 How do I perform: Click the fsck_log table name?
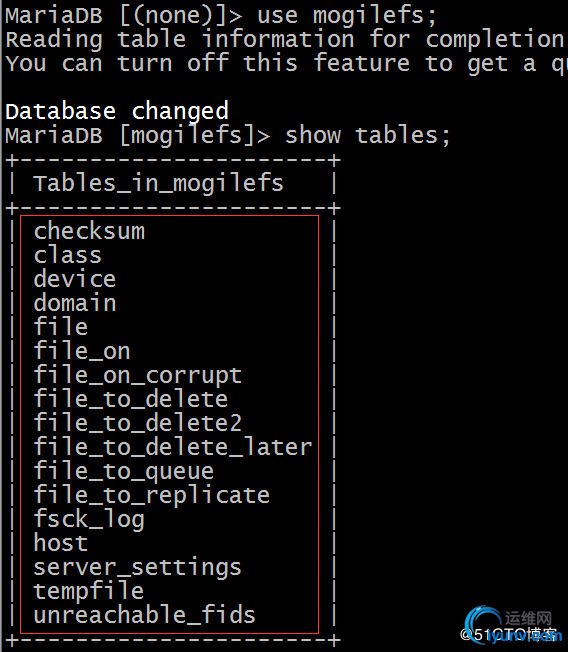[89, 520]
